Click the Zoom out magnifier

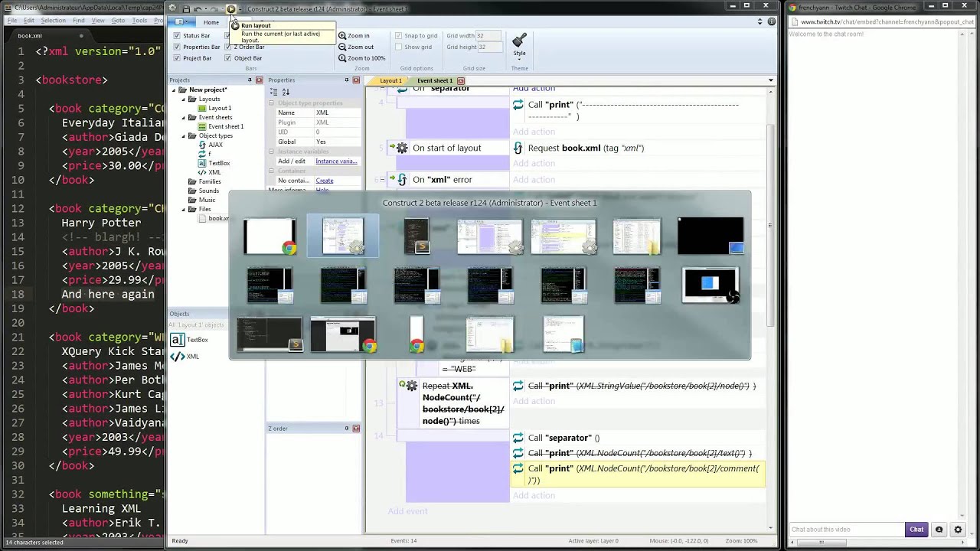(342, 47)
